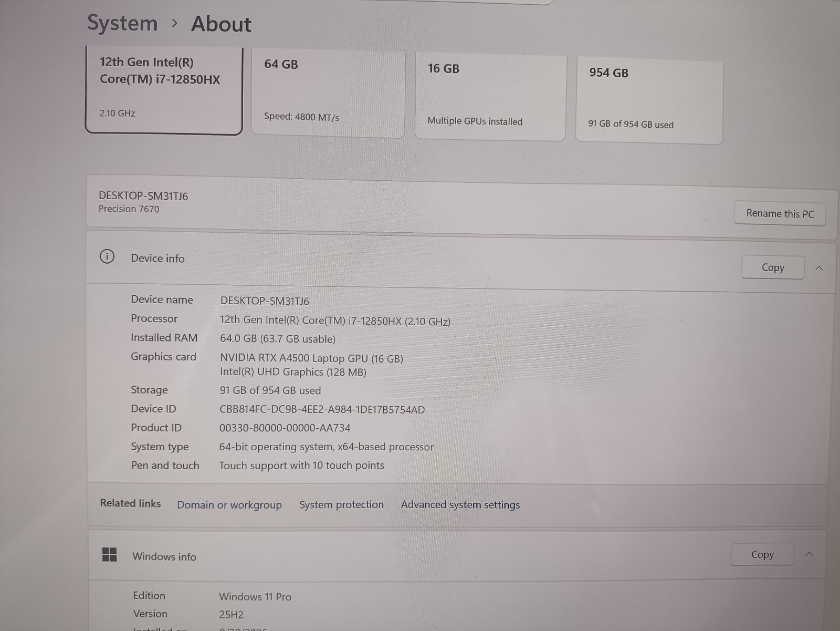Click the Precision 7670 model text
The height and width of the screenshot is (631, 840).
click(129, 209)
